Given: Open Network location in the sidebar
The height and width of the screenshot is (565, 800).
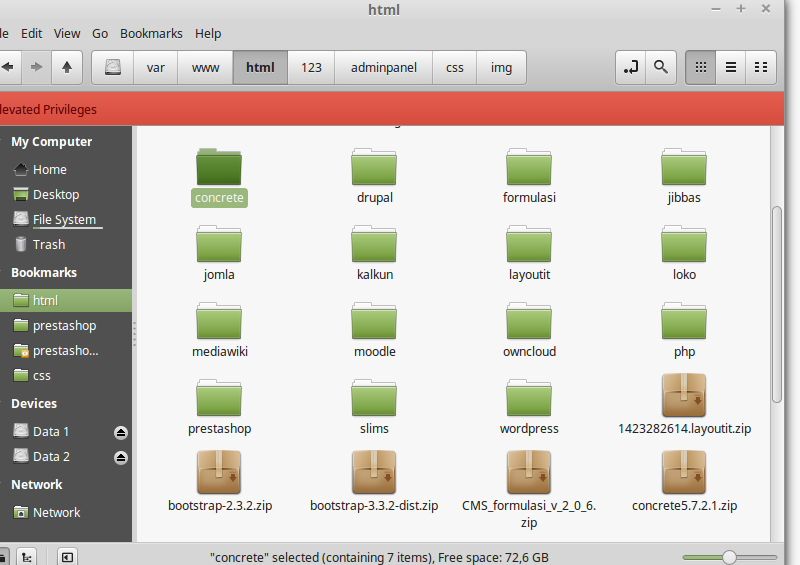Looking at the screenshot, I should pos(66,512).
